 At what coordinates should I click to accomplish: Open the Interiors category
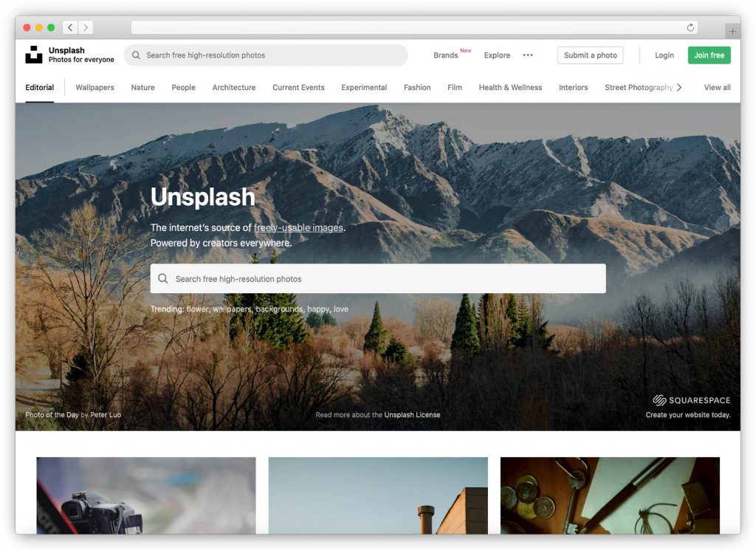(573, 87)
